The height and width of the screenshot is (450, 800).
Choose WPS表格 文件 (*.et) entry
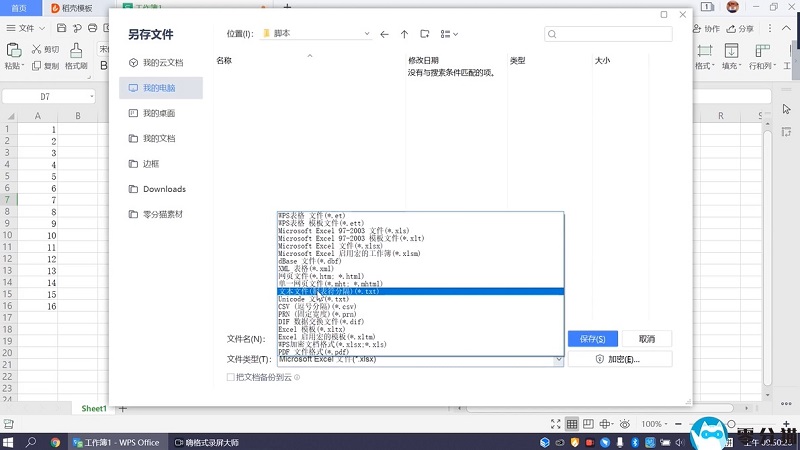coord(314,216)
